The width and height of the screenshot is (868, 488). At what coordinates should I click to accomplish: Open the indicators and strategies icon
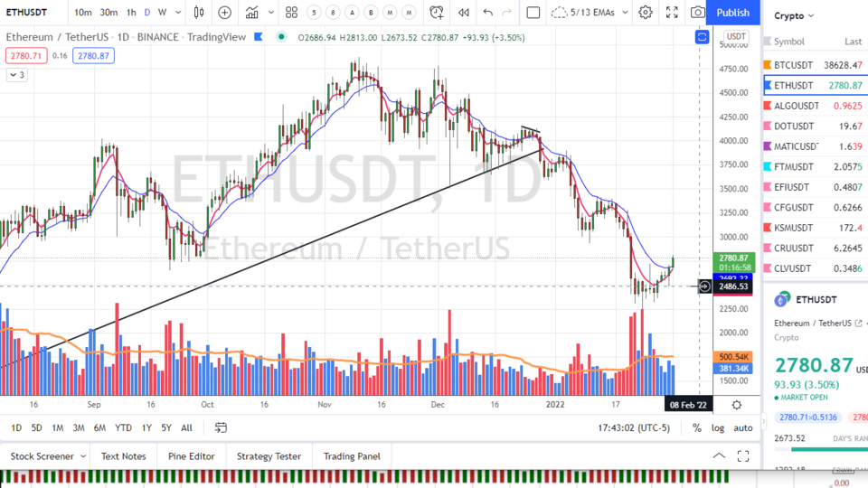(x=252, y=13)
